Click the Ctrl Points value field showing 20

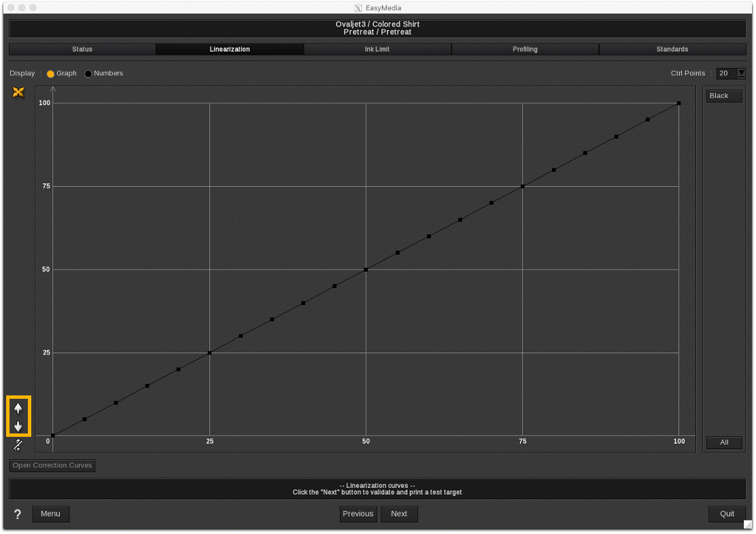[725, 73]
